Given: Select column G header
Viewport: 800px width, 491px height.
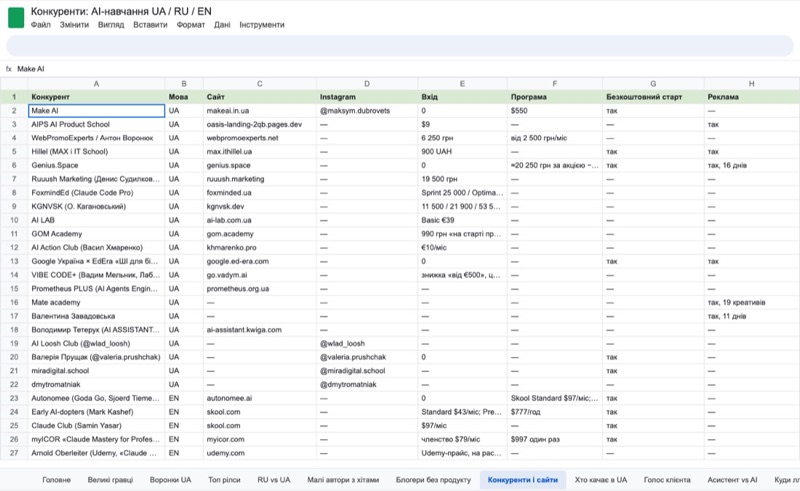Looking at the screenshot, I should click(653, 84).
